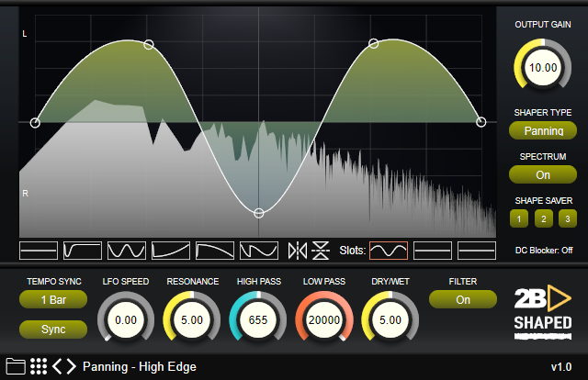This screenshot has height=380, width=588.
Task: Click Shape Saver slot 1
Action: (x=519, y=218)
